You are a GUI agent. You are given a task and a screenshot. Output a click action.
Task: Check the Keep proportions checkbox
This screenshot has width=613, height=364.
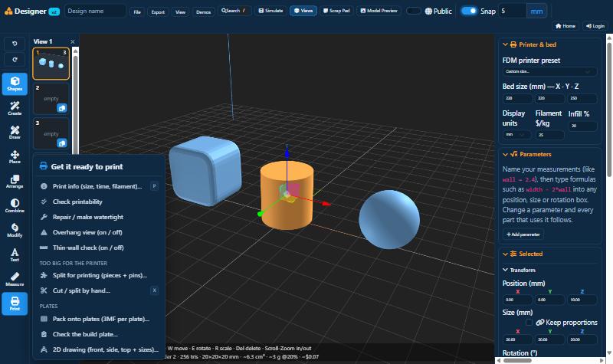click(x=529, y=322)
